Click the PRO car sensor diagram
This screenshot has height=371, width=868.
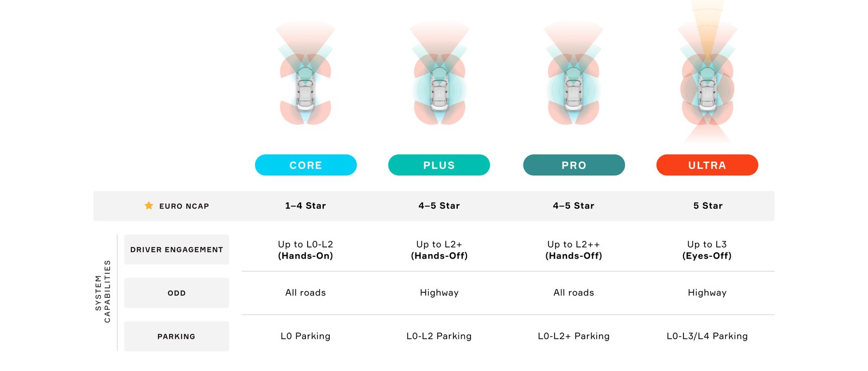[573, 73]
